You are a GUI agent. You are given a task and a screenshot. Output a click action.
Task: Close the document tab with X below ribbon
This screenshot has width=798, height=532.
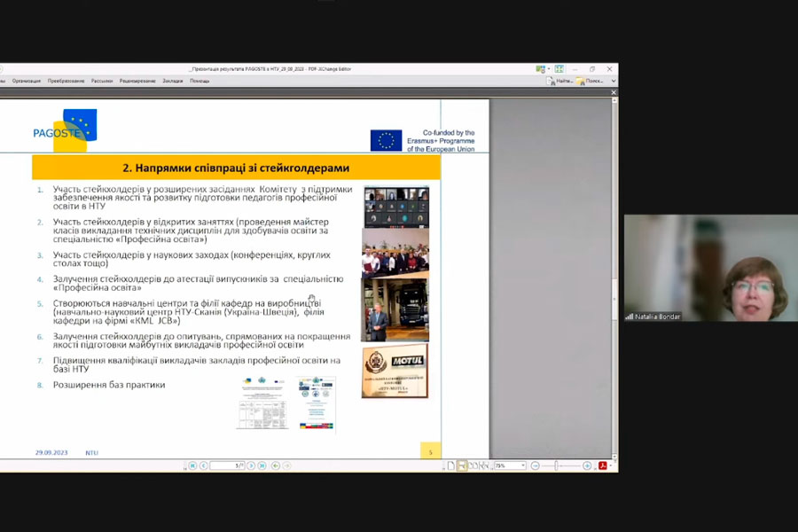pos(614,92)
